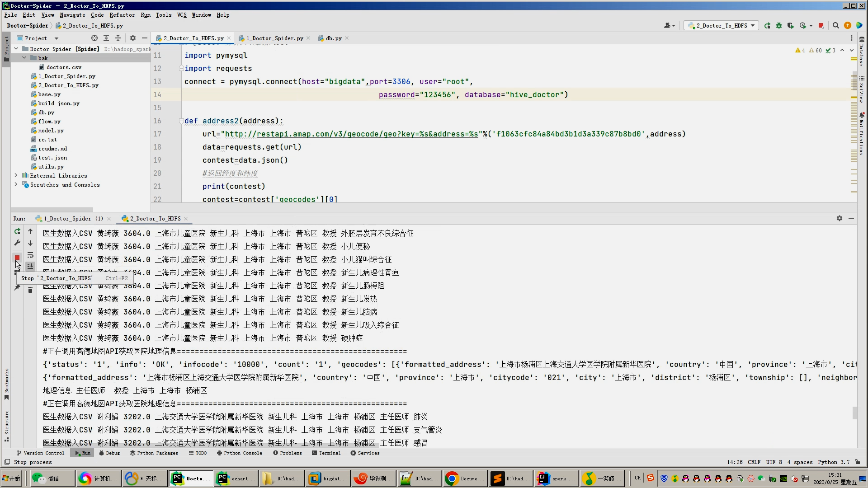
Task: Open Run panel settings gear
Action: (840, 218)
